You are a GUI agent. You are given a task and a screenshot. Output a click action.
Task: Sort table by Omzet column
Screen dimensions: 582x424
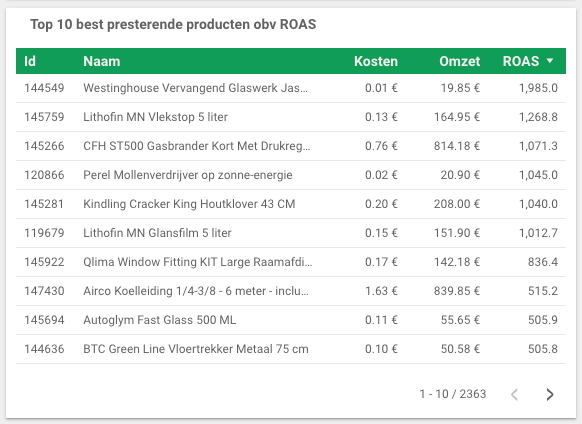coord(460,61)
